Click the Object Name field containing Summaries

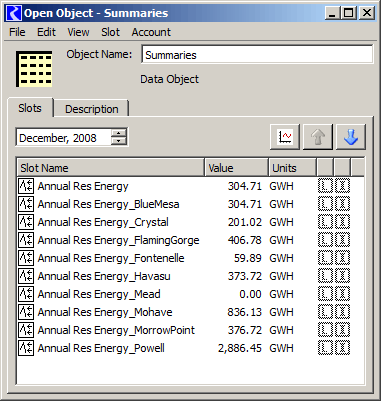tap(257, 55)
